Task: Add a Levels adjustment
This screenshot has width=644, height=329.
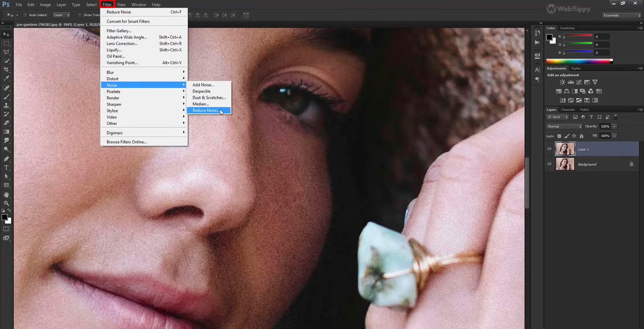Action: point(571,82)
